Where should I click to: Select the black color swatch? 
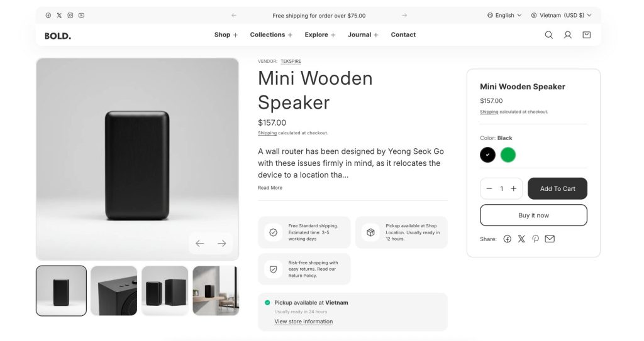pyautogui.click(x=487, y=154)
